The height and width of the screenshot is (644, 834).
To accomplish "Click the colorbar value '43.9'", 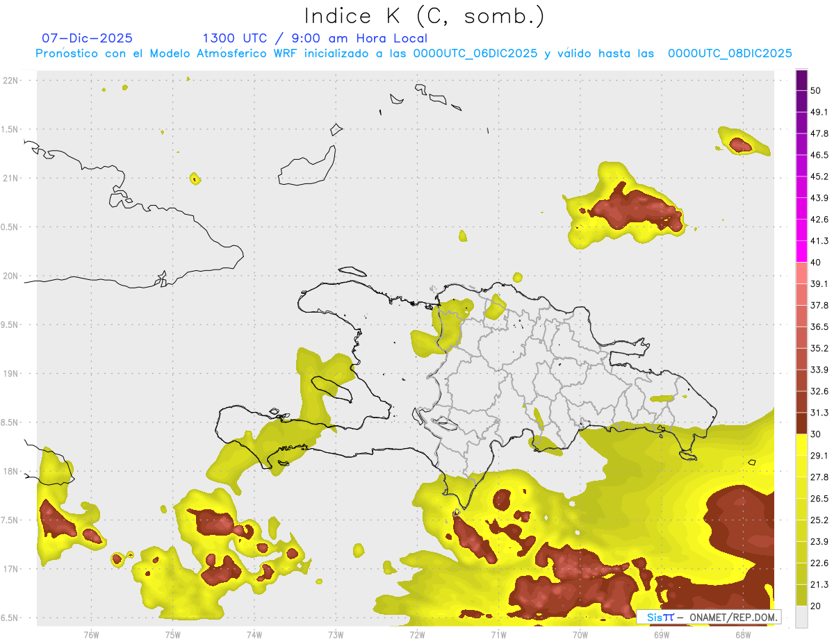I will [x=819, y=198].
